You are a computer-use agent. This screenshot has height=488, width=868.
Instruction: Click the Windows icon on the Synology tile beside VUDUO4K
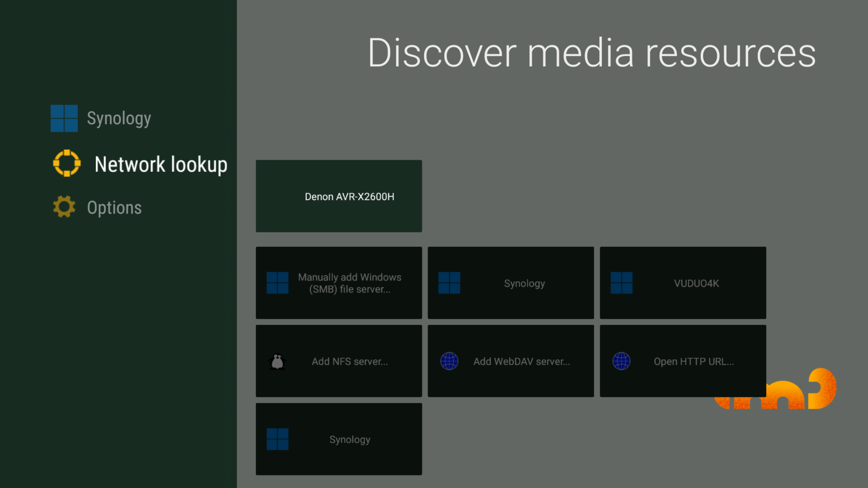pyautogui.click(x=449, y=283)
